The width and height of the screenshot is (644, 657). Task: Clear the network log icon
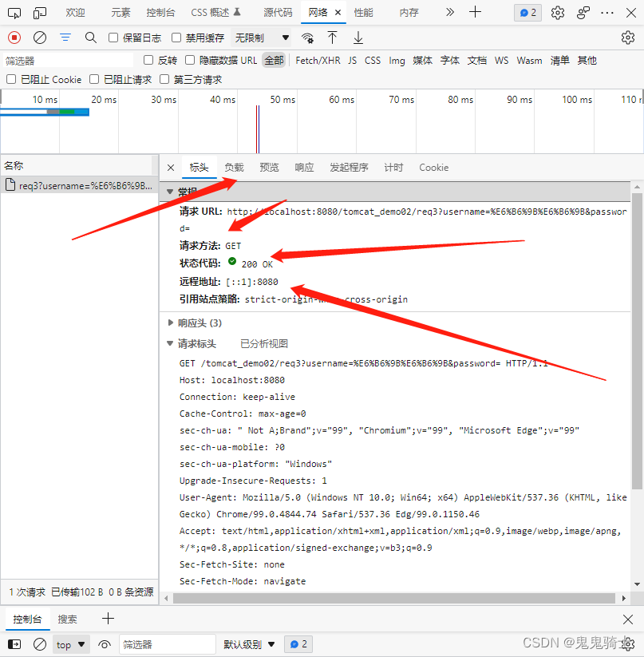[x=40, y=38]
